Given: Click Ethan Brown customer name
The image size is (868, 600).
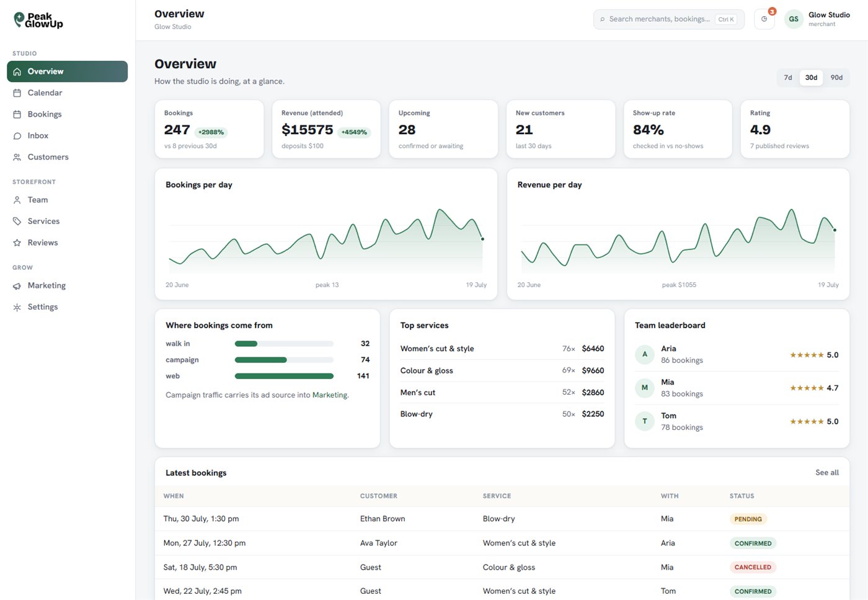Looking at the screenshot, I should pyautogui.click(x=383, y=519).
